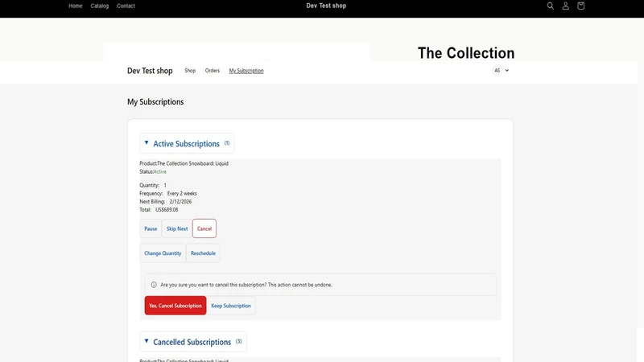Pause the active subscription
This screenshot has width=644, height=362.
click(151, 228)
